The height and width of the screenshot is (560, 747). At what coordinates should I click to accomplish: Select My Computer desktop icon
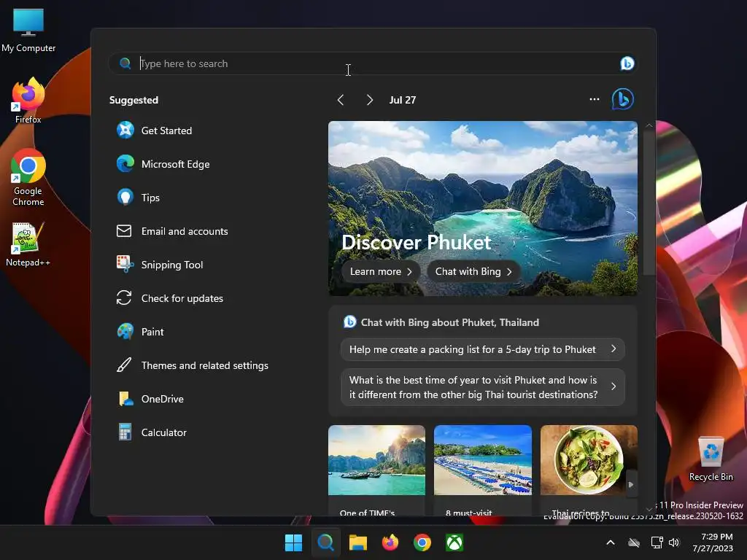click(x=28, y=30)
